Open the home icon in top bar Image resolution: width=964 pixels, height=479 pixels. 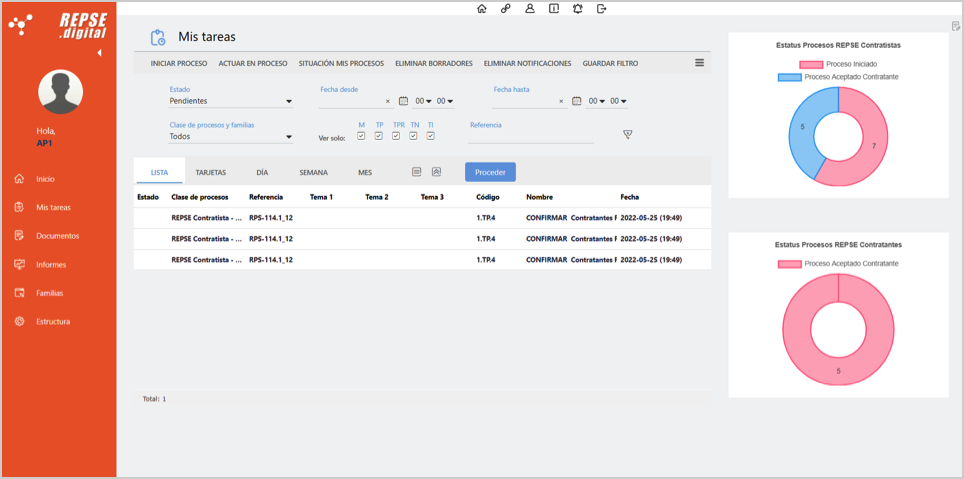point(482,9)
